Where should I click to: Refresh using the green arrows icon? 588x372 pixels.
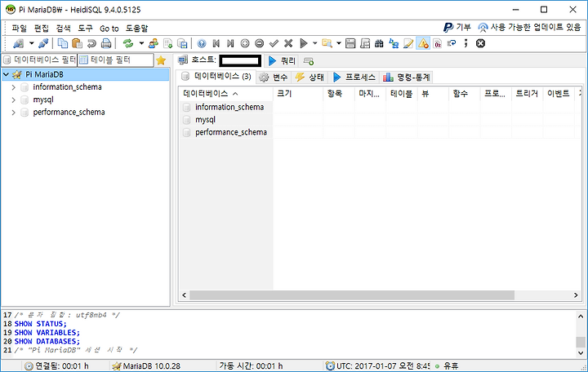pos(128,43)
